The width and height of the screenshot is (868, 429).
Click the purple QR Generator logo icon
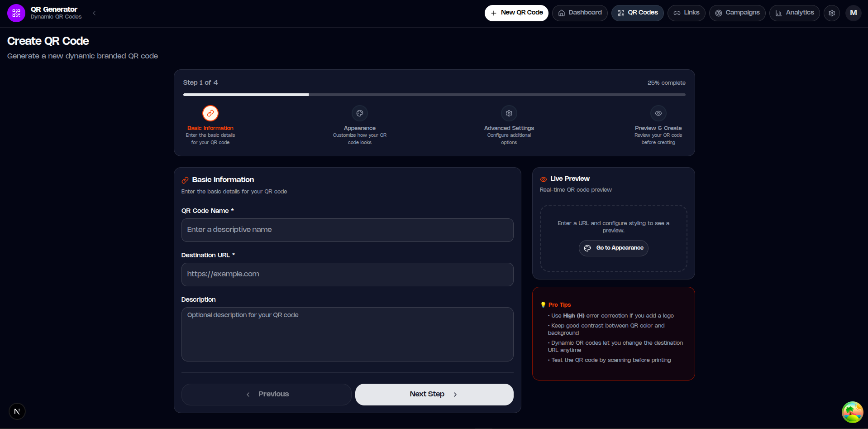[16, 13]
